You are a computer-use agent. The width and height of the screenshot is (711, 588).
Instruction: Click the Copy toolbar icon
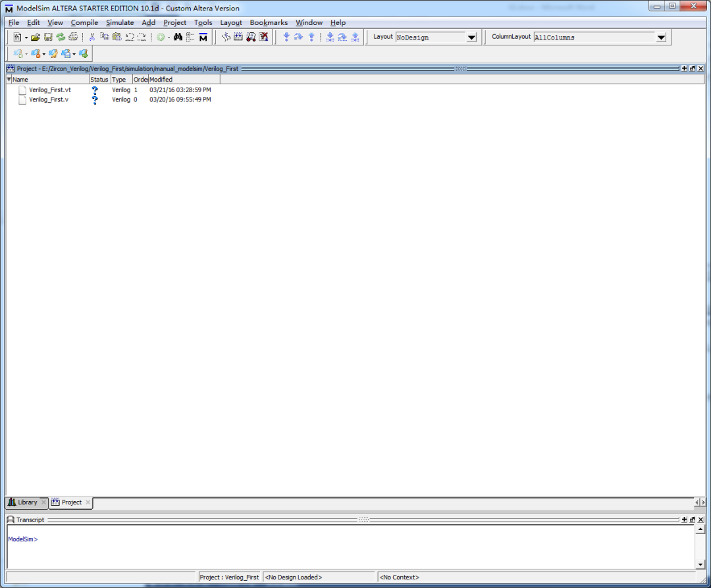click(105, 37)
